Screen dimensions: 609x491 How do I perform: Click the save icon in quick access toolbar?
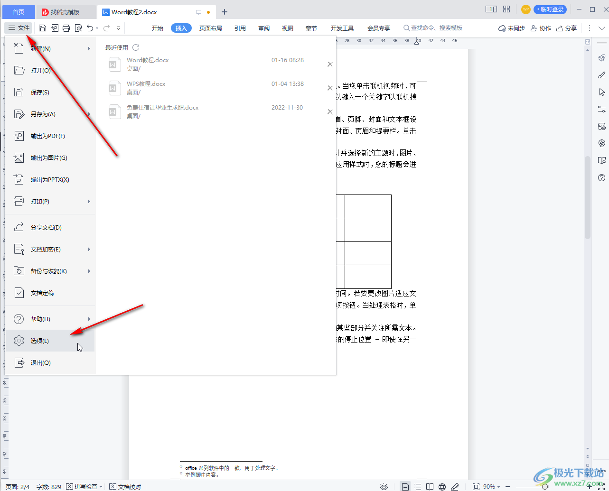click(43, 28)
